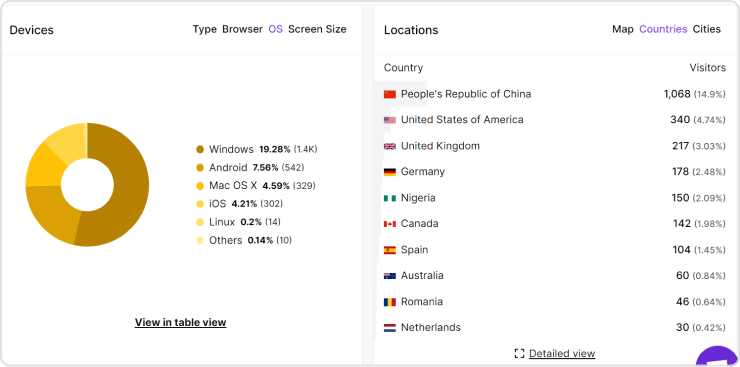Open View in table view link
The image size is (740, 367).
click(x=180, y=322)
